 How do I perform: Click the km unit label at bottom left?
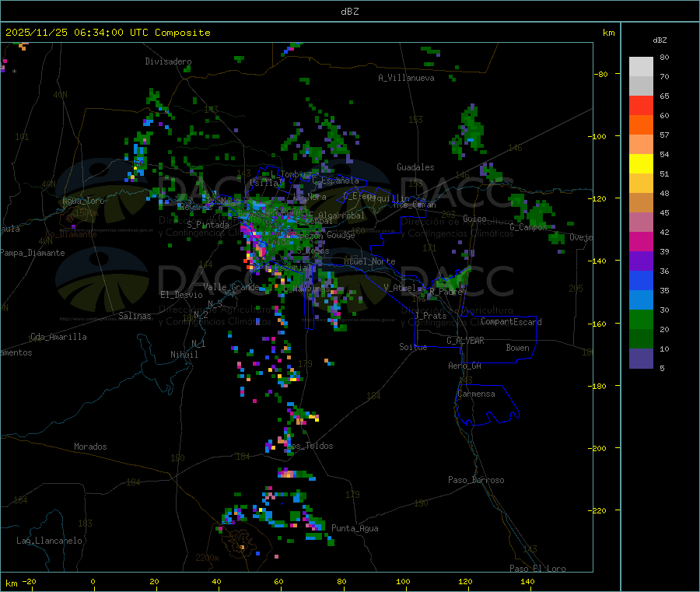tap(11, 583)
